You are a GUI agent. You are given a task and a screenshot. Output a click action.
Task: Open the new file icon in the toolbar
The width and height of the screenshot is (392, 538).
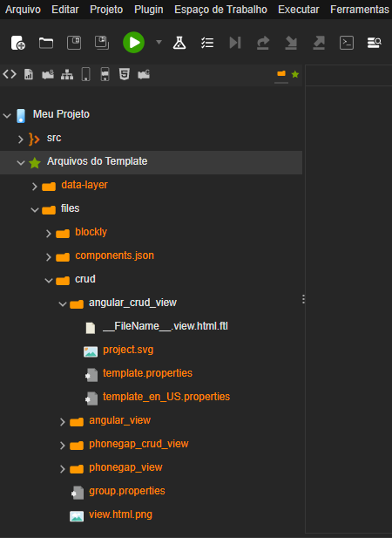(x=17, y=43)
